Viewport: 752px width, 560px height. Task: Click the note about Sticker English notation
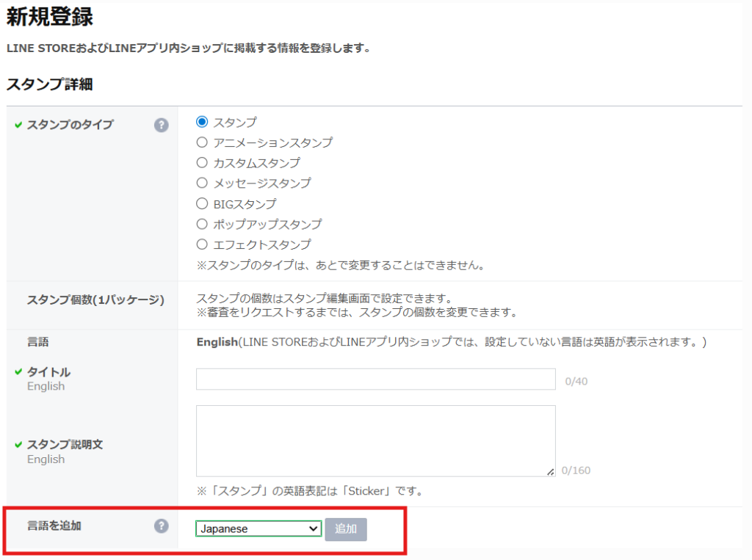pos(310,491)
